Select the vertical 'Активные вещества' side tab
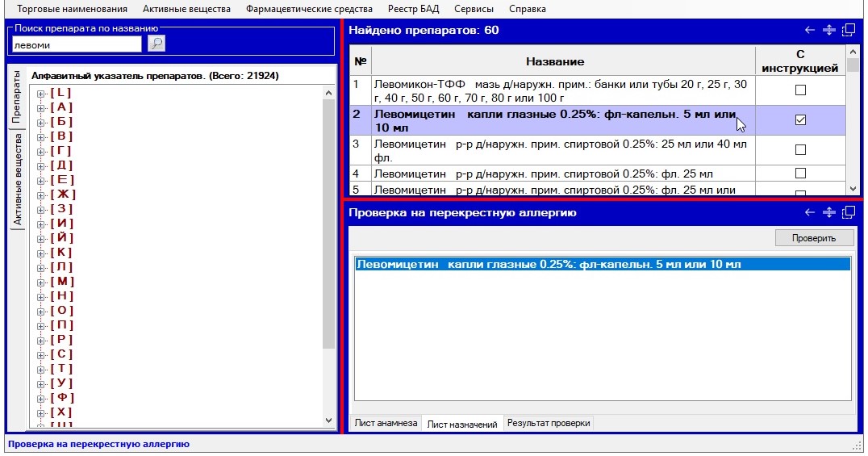Image resolution: width=868 pixels, height=456 pixels. tap(17, 179)
